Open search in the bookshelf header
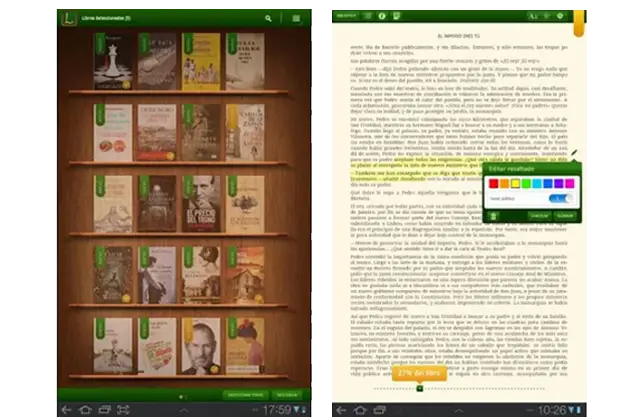The height and width of the screenshot is (420, 640). (268, 18)
